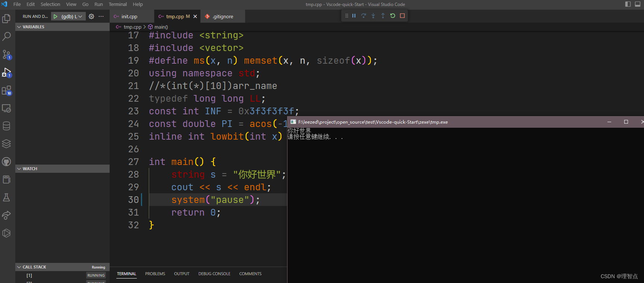This screenshot has height=283, width=644.
Task: Switch to the .gitignore editor tab
Action: tap(223, 16)
